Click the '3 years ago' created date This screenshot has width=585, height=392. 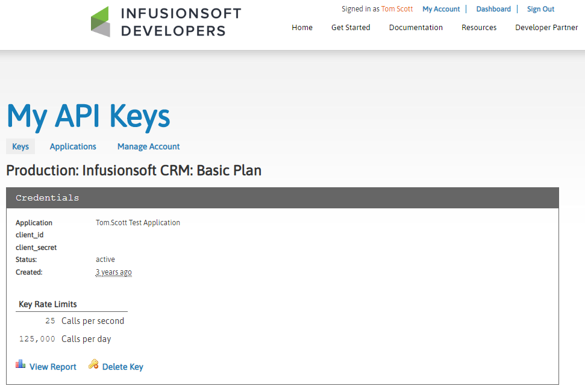113,272
